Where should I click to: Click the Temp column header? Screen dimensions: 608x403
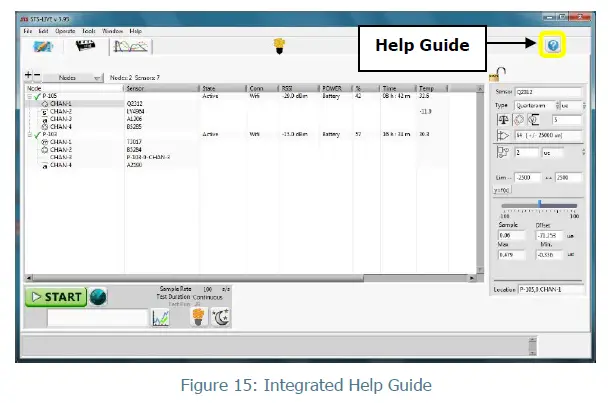click(432, 88)
